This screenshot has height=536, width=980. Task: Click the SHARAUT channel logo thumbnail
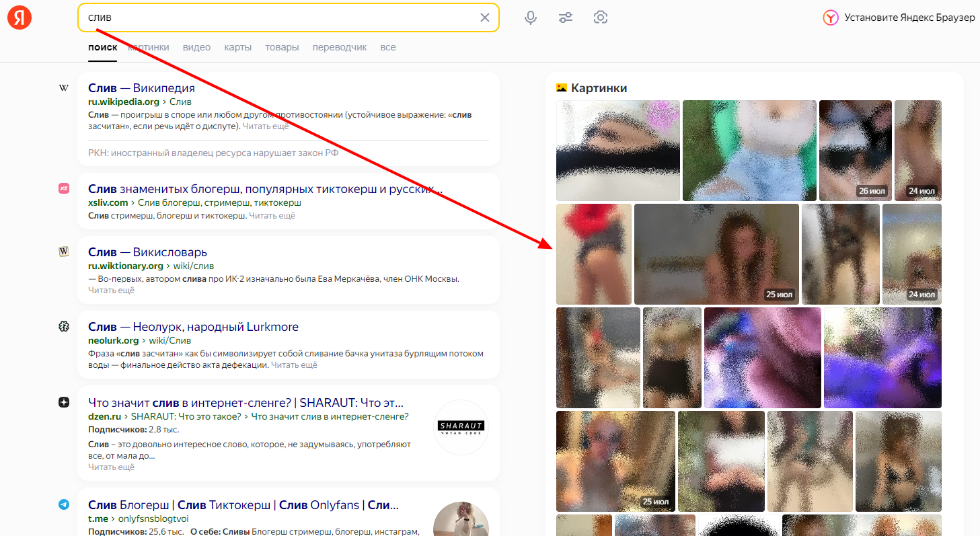pyautogui.click(x=461, y=427)
